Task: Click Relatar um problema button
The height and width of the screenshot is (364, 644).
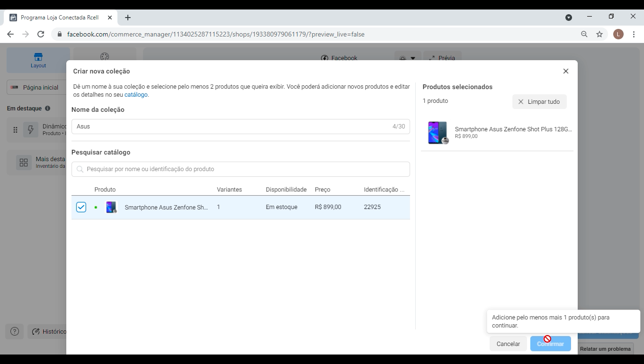Action: pyautogui.click(x=605, y=349)
